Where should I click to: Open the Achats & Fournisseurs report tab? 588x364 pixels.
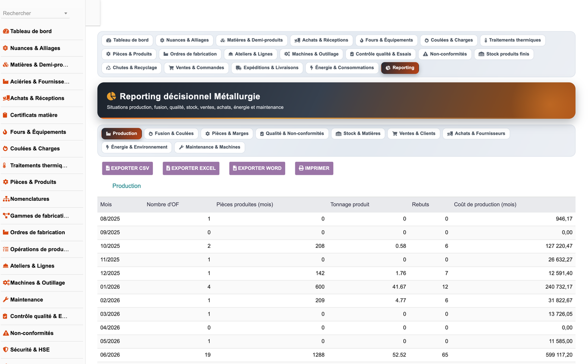coord(476,133)
